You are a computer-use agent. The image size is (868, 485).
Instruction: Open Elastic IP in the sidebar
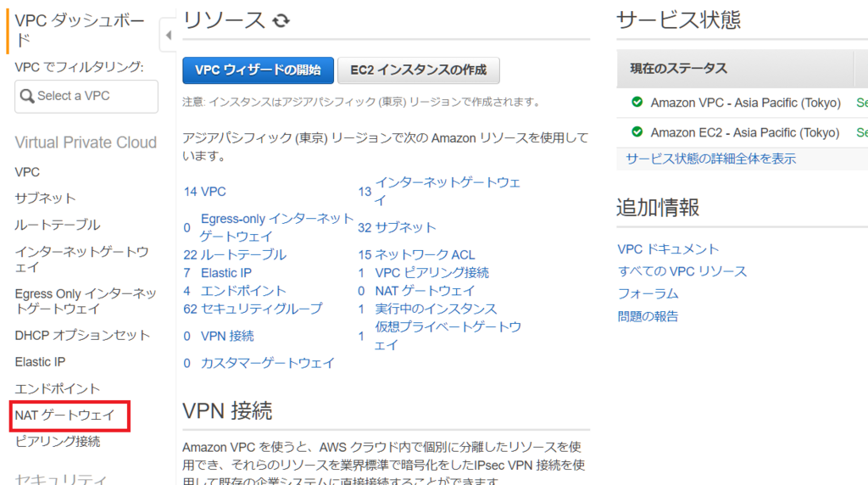tap(40, 362)
